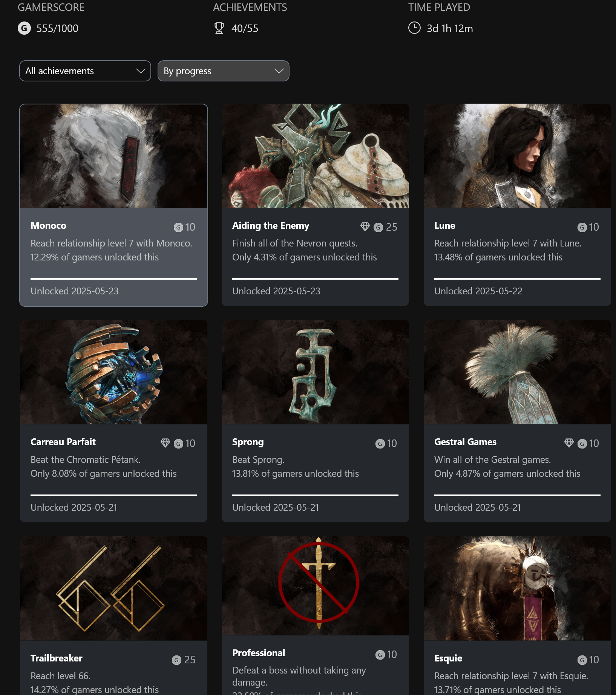
Task: Open the Professional achievement artwork
Action: (x=315, y=586)
